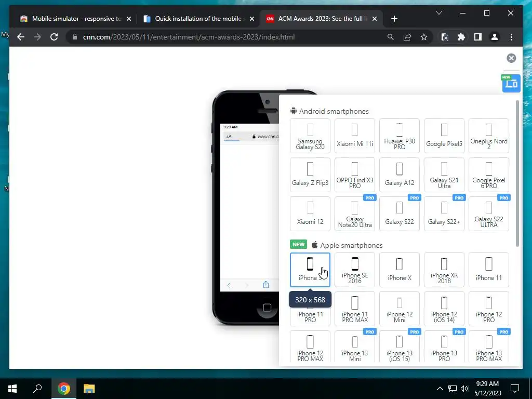Viewport: 532px width, 399px height.
Task: Open the Extensions puzzle icon
Action: coord(461,37)
